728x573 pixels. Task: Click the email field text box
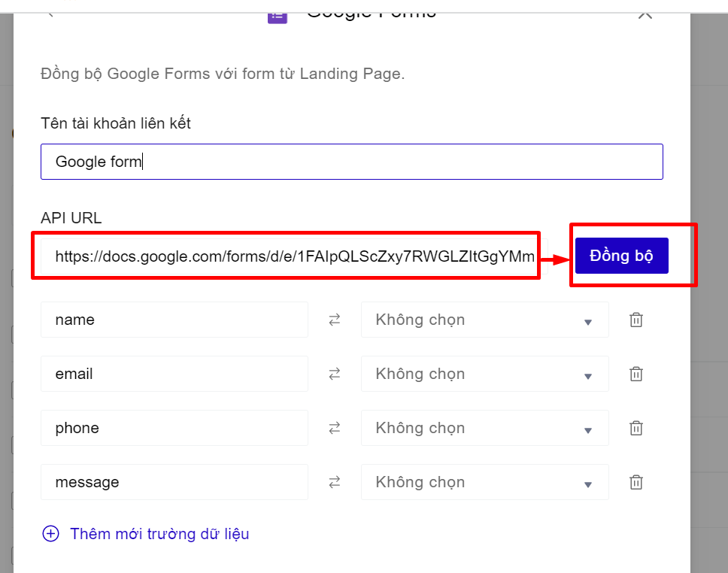(x=174, y=374)
